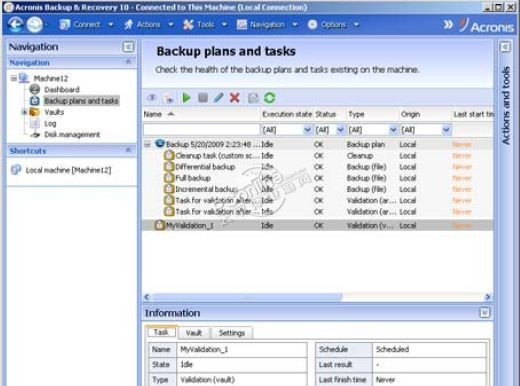Select Vaults in navigation tree

click(x=54, y=112)
